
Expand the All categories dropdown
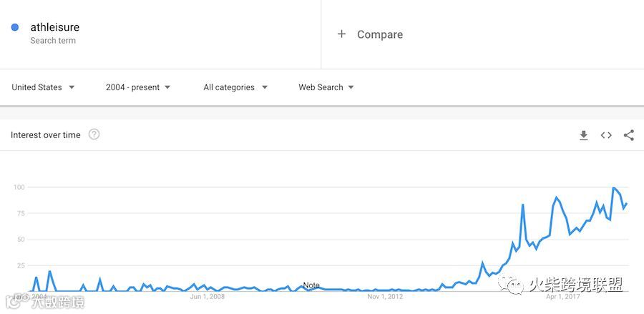[235, 87]
